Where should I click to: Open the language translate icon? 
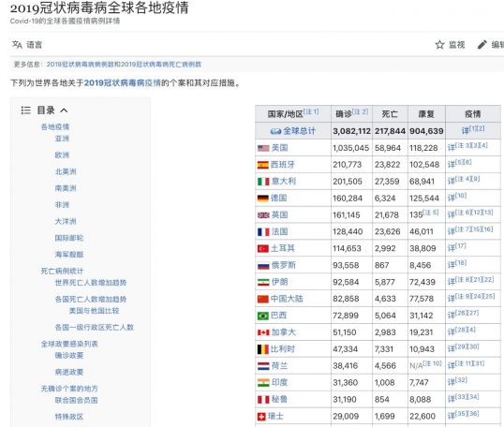[x=17, y=45]
